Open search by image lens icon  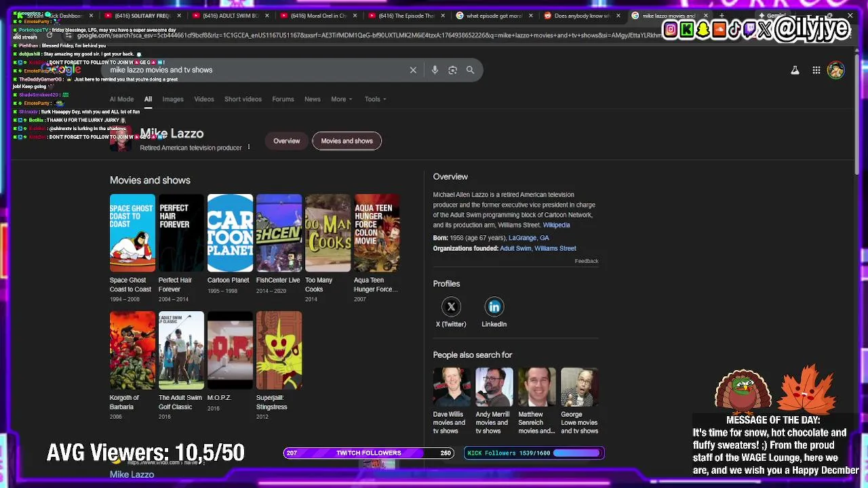(452, 70)
